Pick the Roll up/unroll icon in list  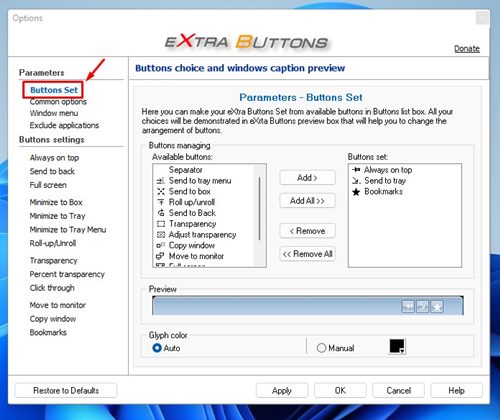click(x=161, y=202)
